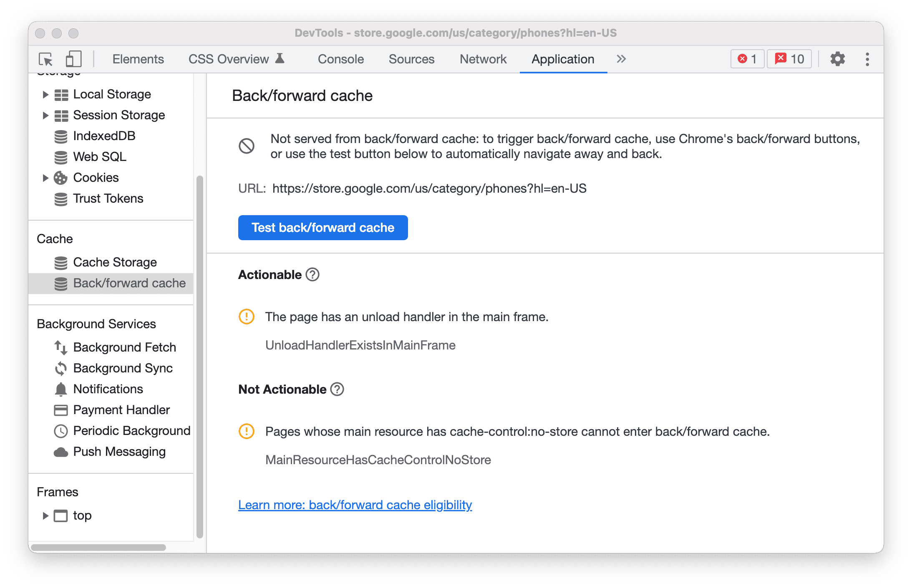Click the DevTools settings gear icon
Screen dimensions: 912x588
[x=836, y=59]
